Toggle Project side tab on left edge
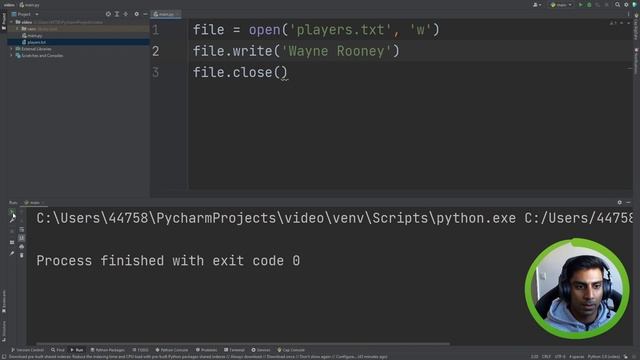The width and height of the screenshot is (640, 360). click(x=4, y=21)
